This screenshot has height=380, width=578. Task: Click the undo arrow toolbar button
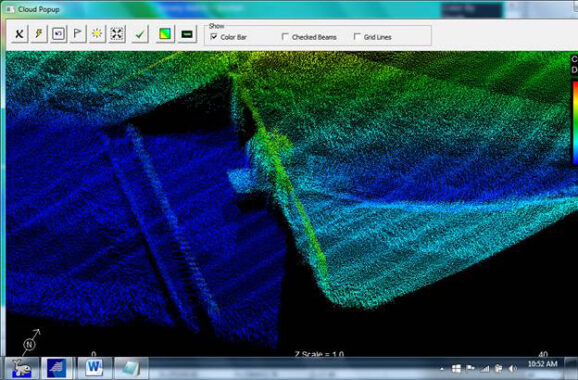click(58, 34)
